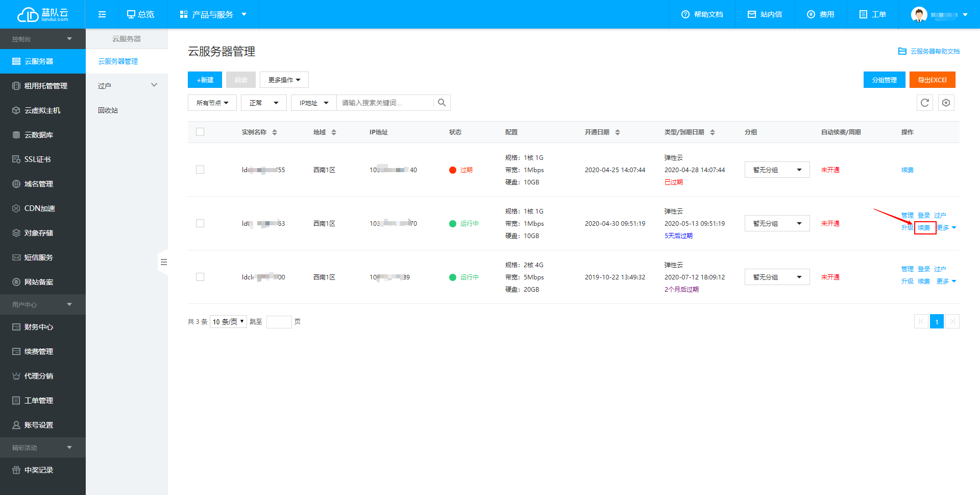Tick the checkbox for the 2核 4G server
Image resolution: width=980 pixels, height=495 pixels.
click(200, 277)
